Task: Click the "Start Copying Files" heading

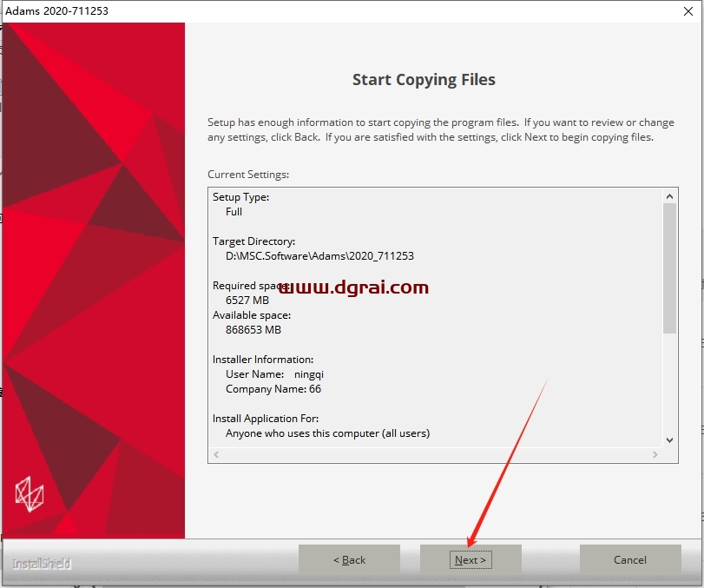Action: [x=424, y=80]
